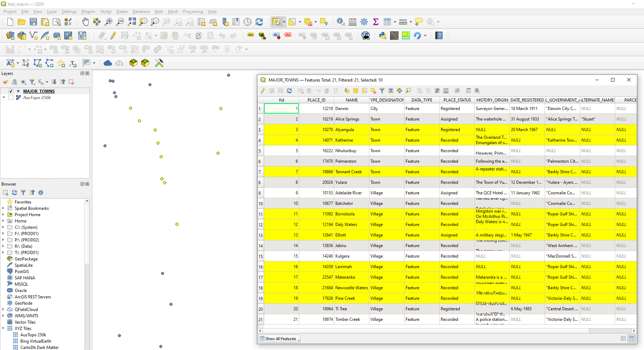Select the Identify Features tool

coord(341,22)
